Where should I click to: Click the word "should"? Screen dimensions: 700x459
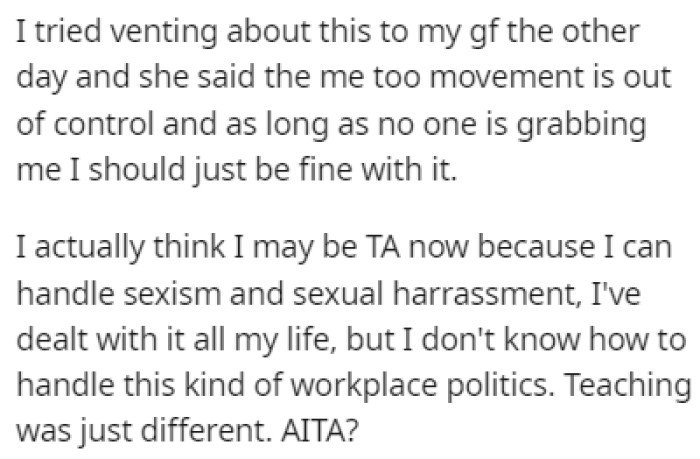(137, 170)
